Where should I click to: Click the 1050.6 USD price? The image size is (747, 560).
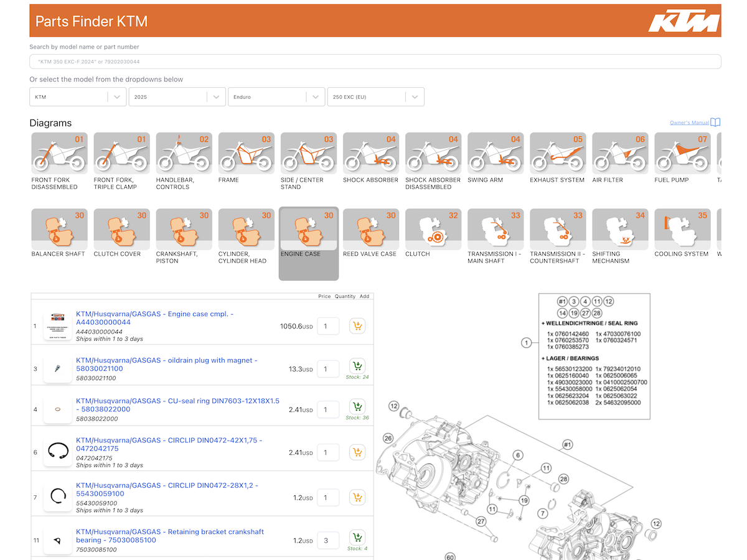(296, 326)
